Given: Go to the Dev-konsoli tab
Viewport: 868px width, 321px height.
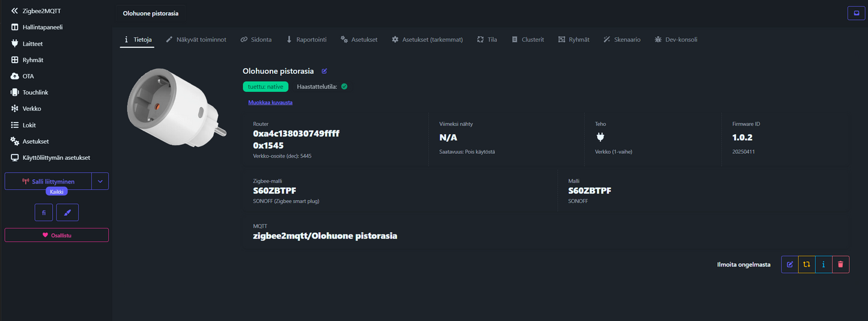Looking at the screenshot, I should tap(676, 40).
